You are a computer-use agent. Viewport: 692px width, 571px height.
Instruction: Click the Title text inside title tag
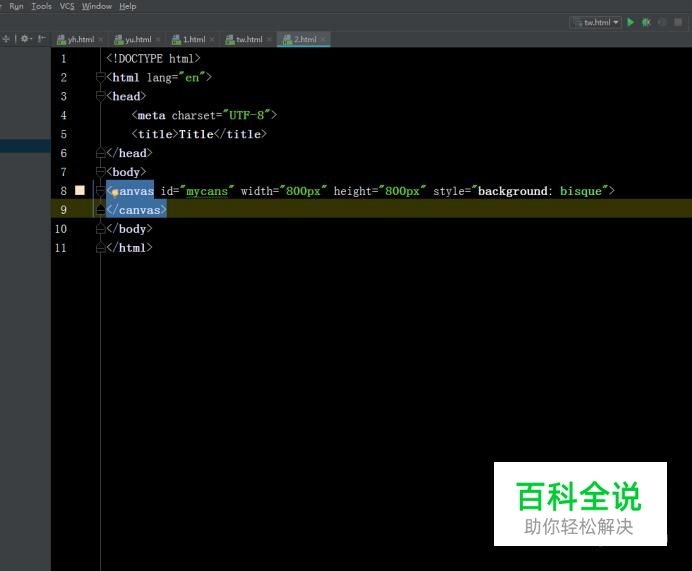tap(196, 134)
